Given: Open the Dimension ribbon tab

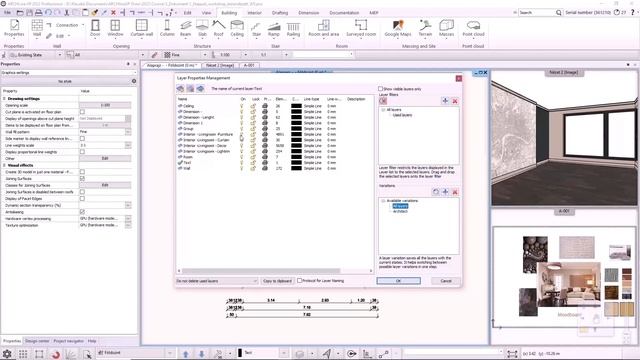Looking at the screenshot, I should click(309, 13).
